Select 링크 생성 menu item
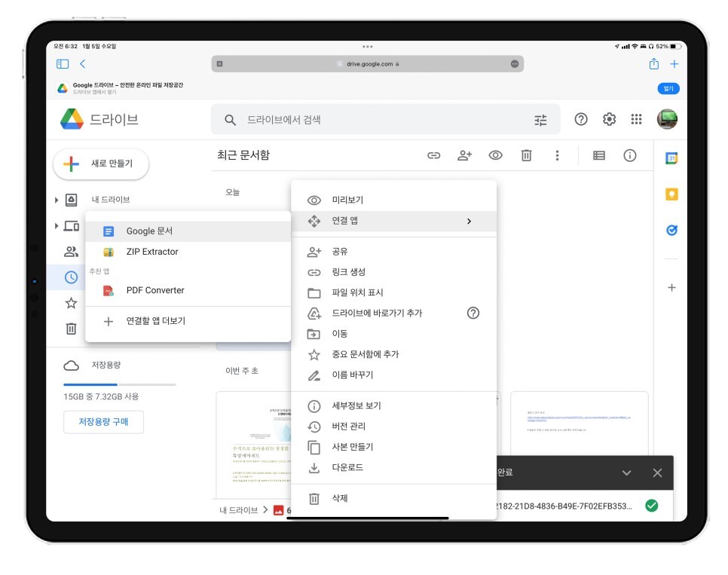Screen dimensions: 728x575 coord(393,272)
